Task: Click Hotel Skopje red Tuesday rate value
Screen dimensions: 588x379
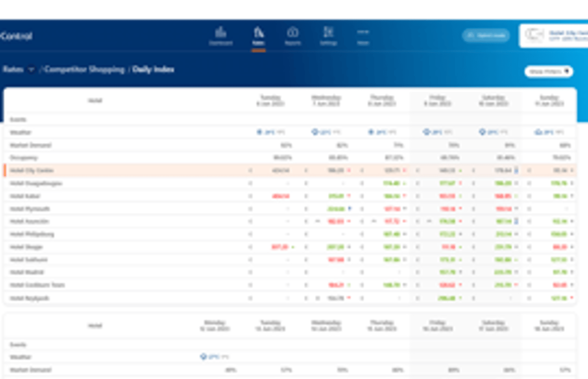Action: point(280,247)
